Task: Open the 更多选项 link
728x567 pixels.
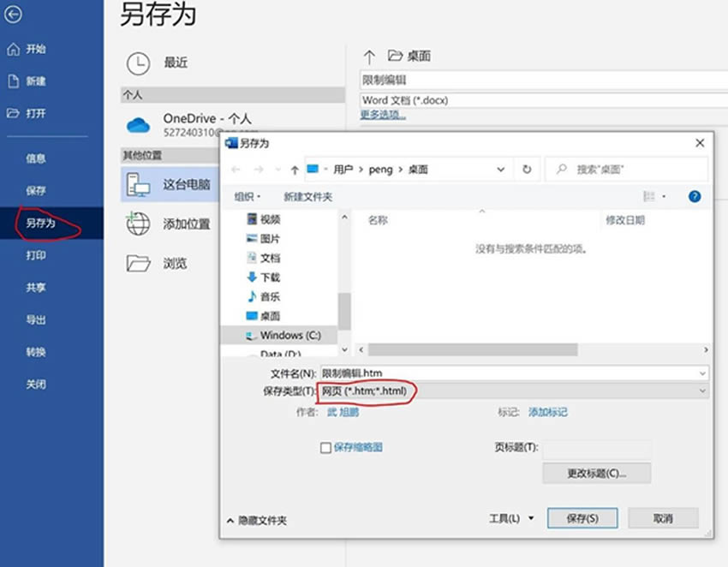Action: pyautogui.click(x=381, y=114)
